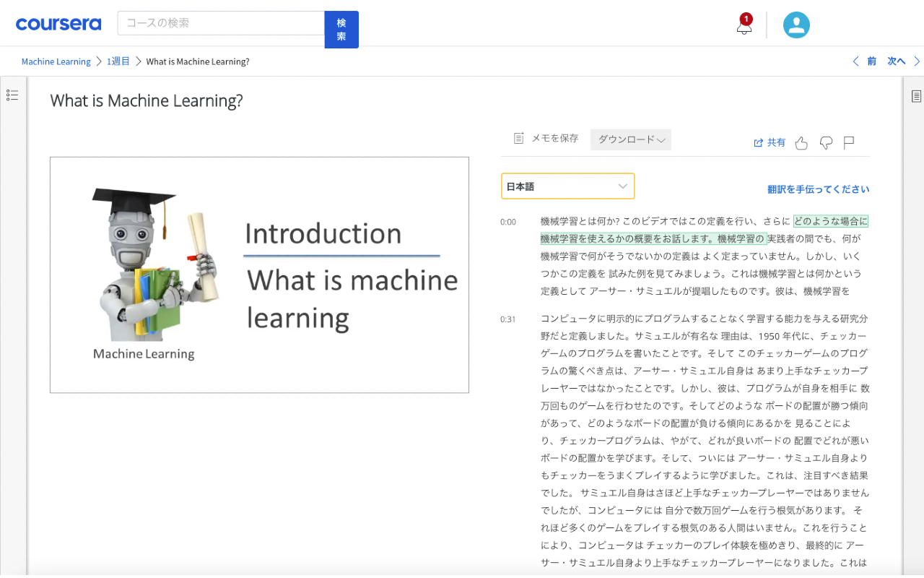The image size is (924, 578).
Task: Click the 共有 share icon
Action: pyautogui.click(x=770, y=142)
